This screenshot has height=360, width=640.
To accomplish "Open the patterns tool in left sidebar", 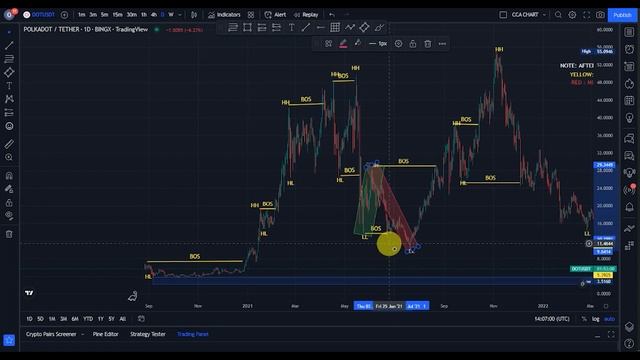I will point(9,99).
